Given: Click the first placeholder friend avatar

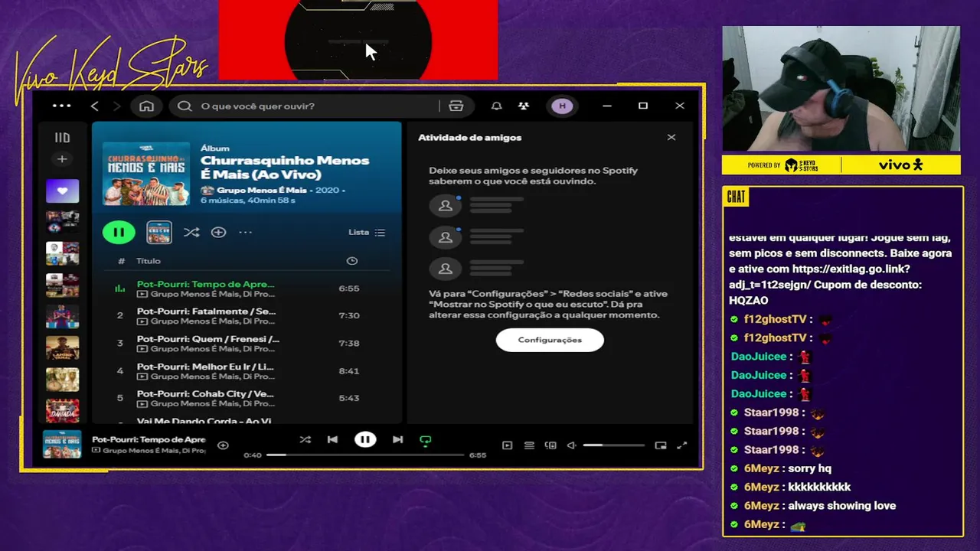Looking at the screenshot, I should pos(445,206).
